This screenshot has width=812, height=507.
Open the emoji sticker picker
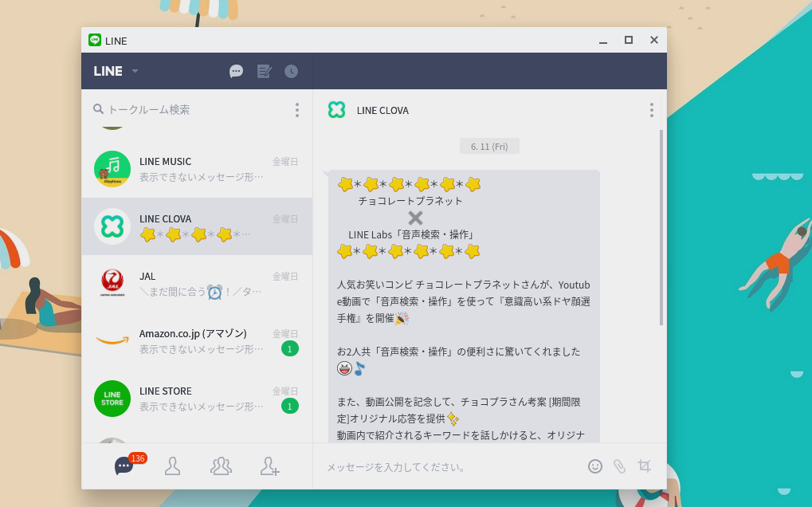click(x=595, y=466)
